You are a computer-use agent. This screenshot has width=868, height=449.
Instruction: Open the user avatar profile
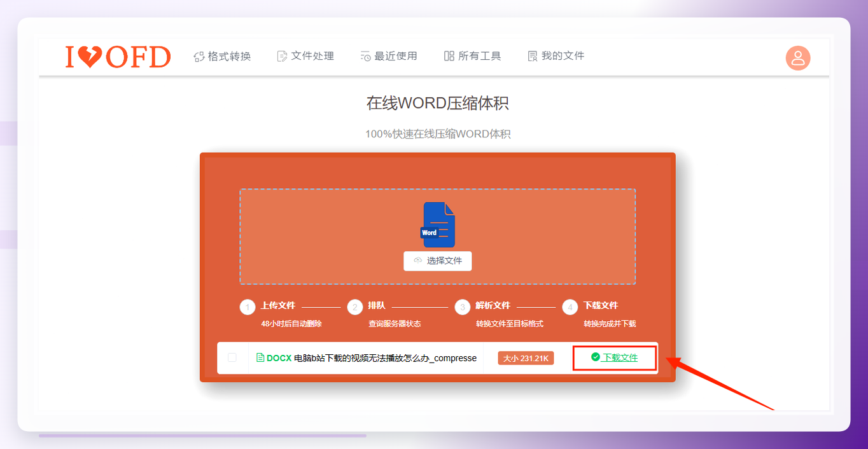tap(798, 59)
